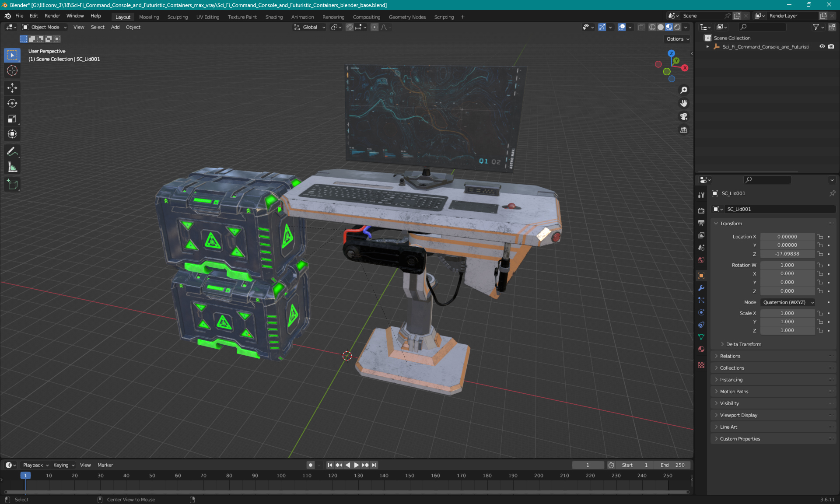Click the viewport zoom magnifier icon
This screenshot has height=504, width=840.
point(684,90)
